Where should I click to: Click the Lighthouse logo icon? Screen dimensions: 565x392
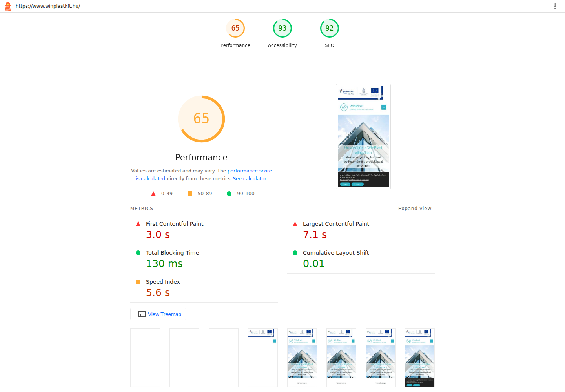click(x=7, y=6)
